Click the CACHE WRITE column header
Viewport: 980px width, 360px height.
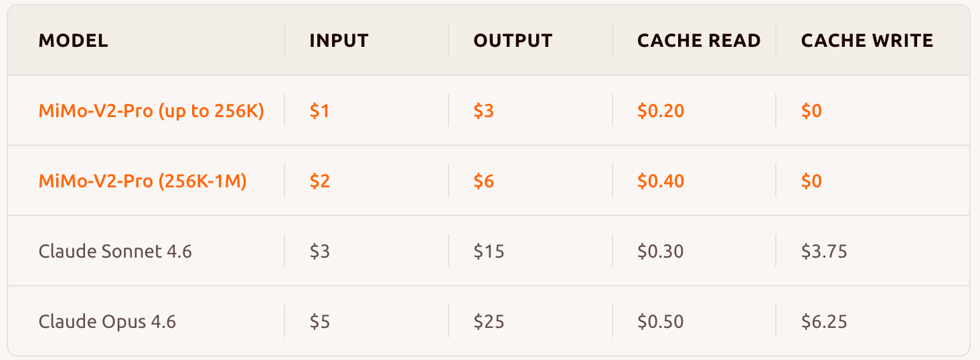tap(867, 41)
